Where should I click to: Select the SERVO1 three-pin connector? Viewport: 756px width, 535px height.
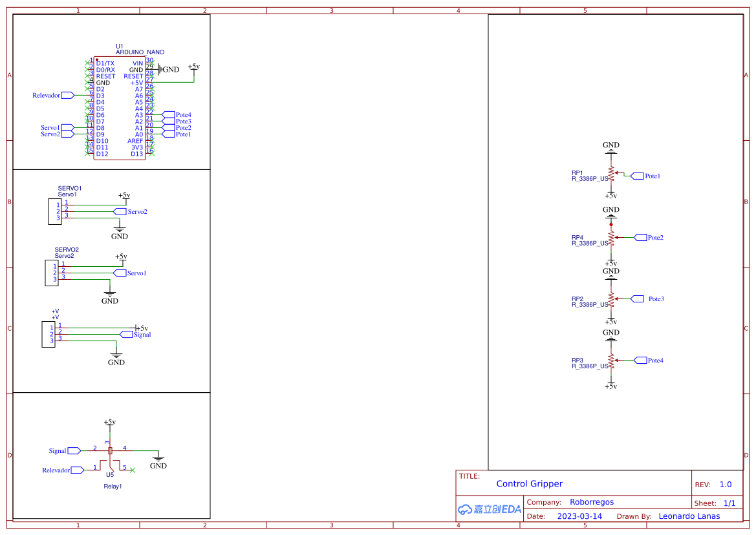(55, 211)
